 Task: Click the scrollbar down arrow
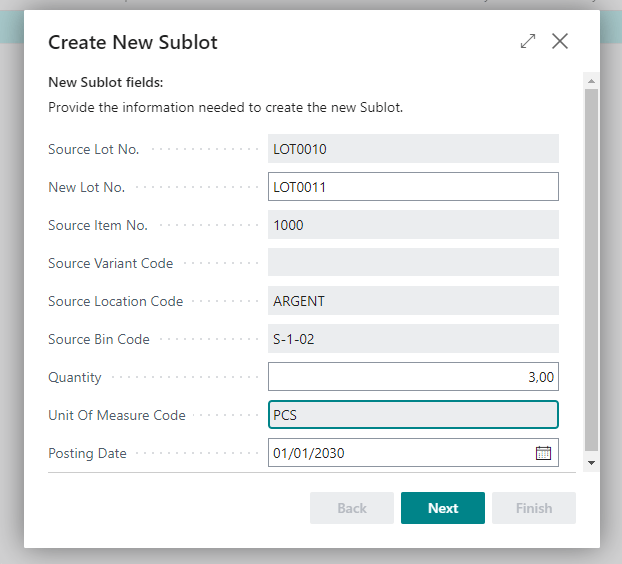point(591,463)
